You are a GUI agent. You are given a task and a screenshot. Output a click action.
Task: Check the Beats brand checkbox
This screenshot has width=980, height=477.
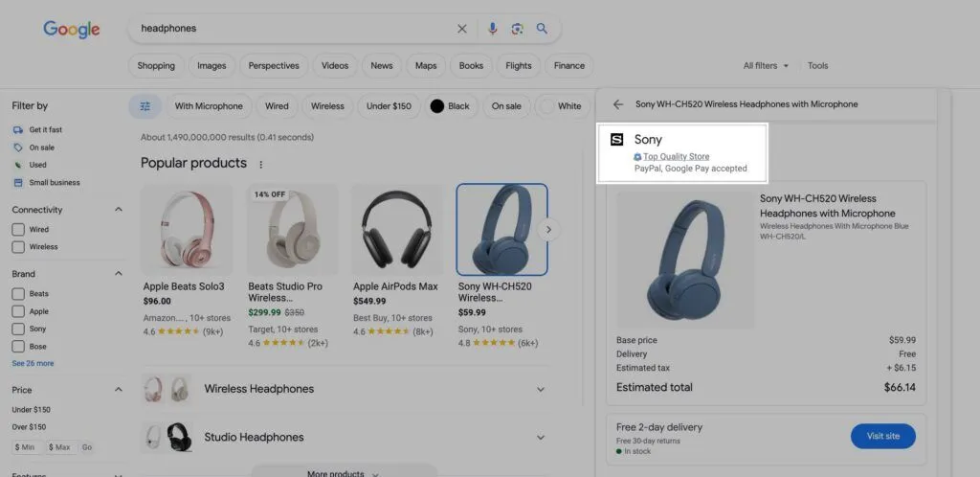click(19, 294)
